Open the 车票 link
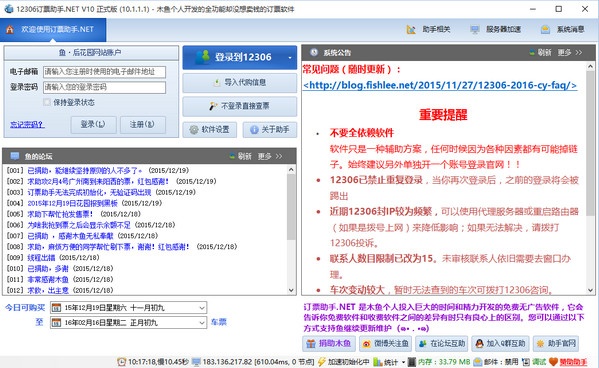Image resolution: width=599 pixels, height=368 pixels. tap(219, 322)
